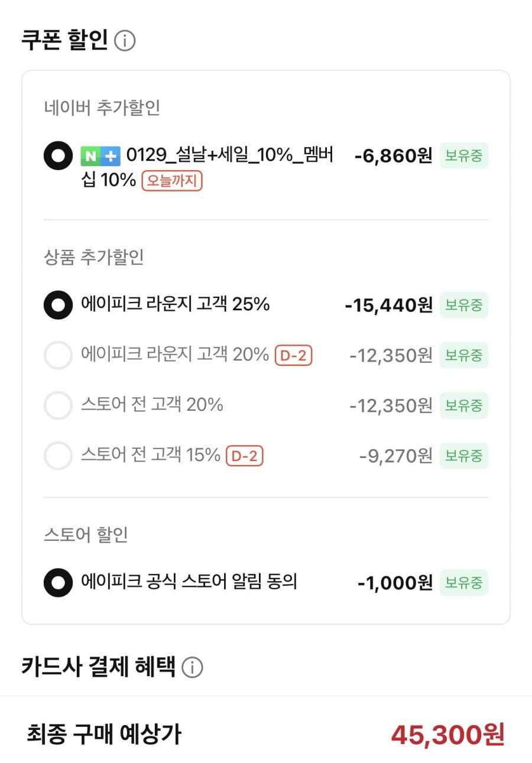Tap the 에이피크 공식 스토어 알림 동의 label
The width and height of the screenshot is (532, 763).
click(x=189, y=582)
